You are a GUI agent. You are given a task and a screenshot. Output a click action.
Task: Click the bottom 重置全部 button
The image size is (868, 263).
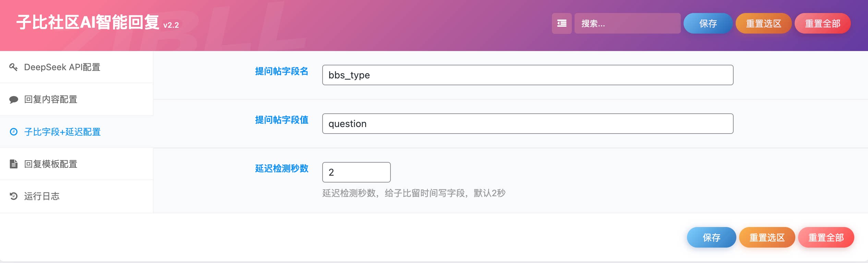click(x=826, y=237)
